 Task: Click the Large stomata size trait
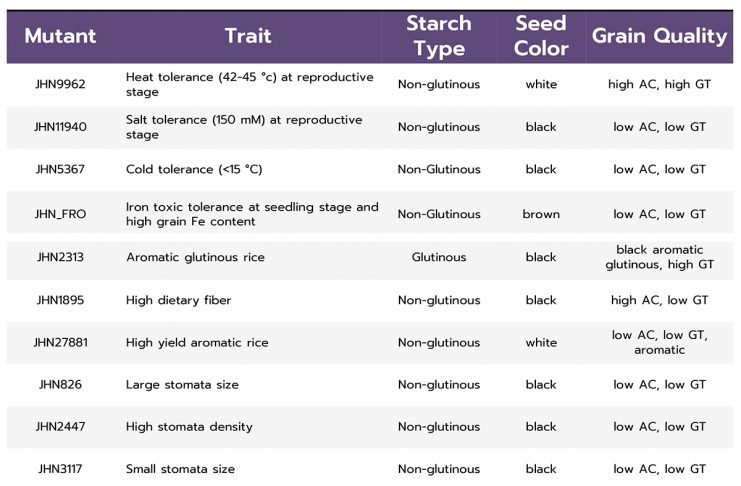(x=182, y=385)
